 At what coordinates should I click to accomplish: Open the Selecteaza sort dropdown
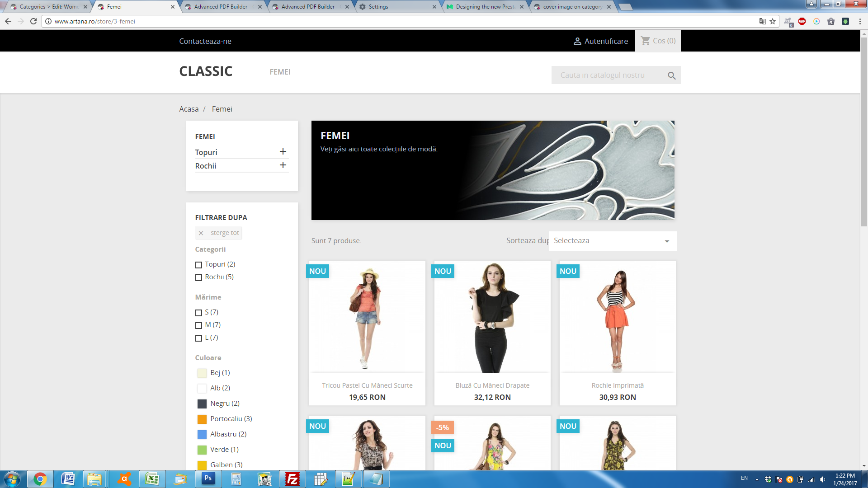(613, 241)
